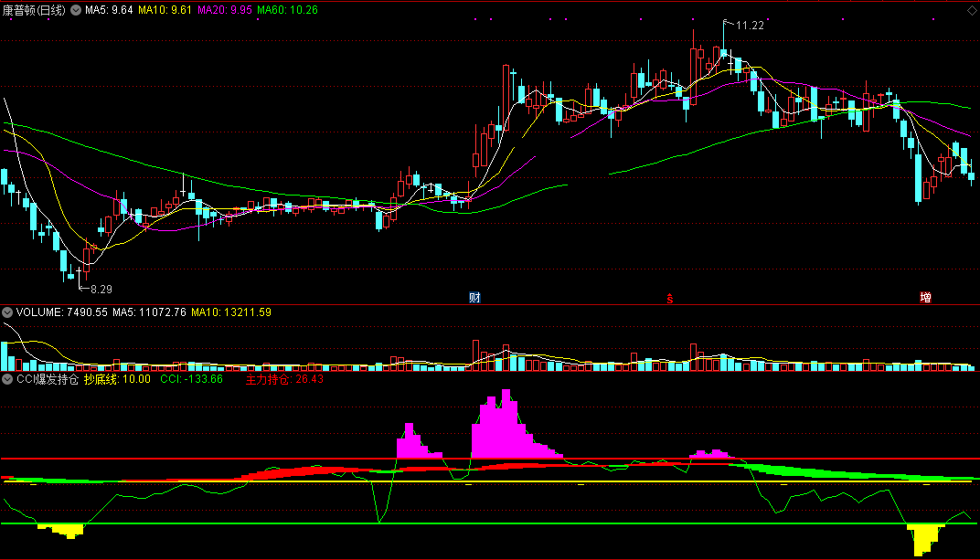Screen dimensions: 980x560
Task: Click the 11.22 high price label
Action: (750, 26)
